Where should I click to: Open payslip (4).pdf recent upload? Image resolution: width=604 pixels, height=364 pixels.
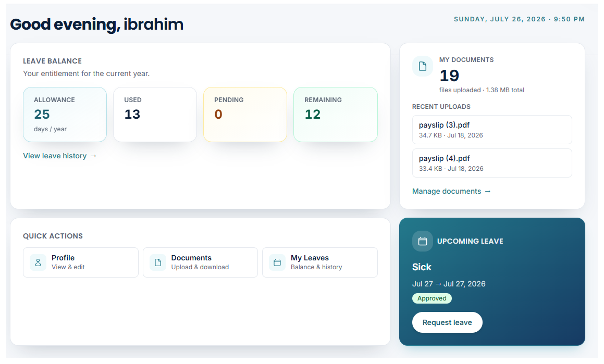[x=492, y=163]
